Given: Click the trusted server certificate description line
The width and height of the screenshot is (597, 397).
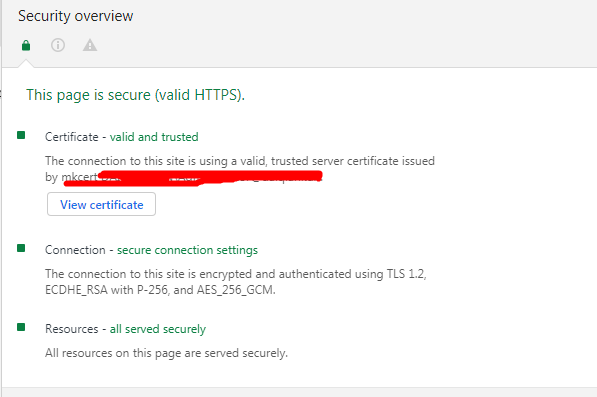Looking at the screenshot, I should (240, 161).
